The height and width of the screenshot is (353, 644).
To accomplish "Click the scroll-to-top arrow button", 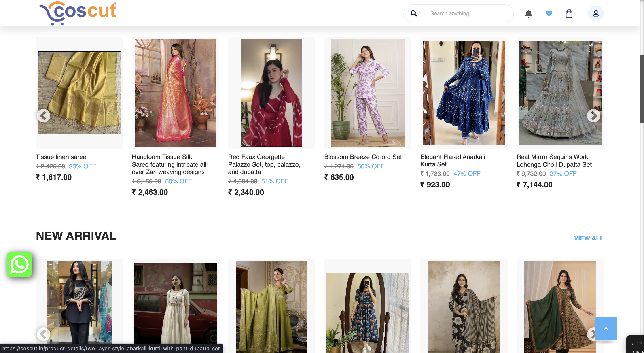I will pyautogui.click(x=606, y=328).
